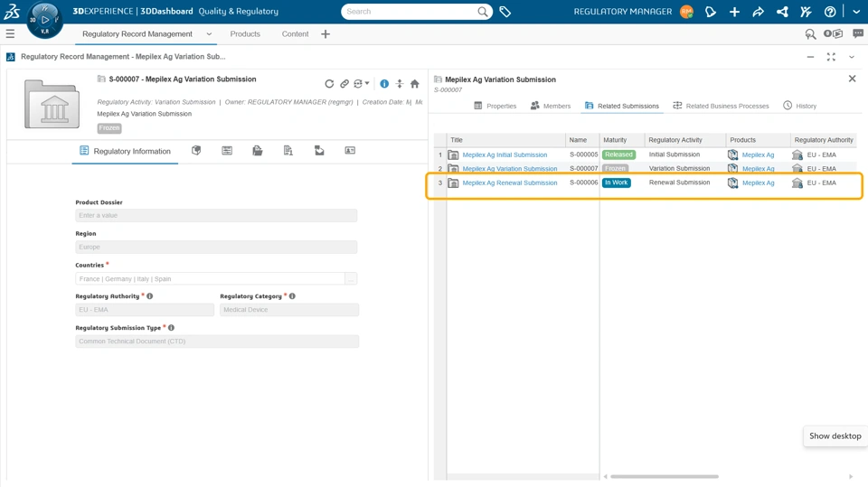Screen dimensions: 868x487
Task: Open the Help question mark icon
Action: pyautogui.click(x=830, y=12)
